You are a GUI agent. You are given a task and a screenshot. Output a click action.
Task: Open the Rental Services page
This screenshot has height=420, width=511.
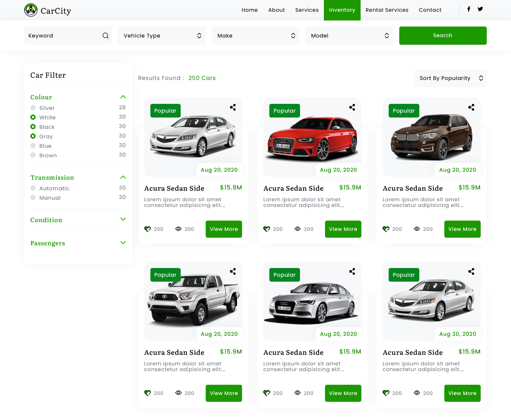(387, 10)
